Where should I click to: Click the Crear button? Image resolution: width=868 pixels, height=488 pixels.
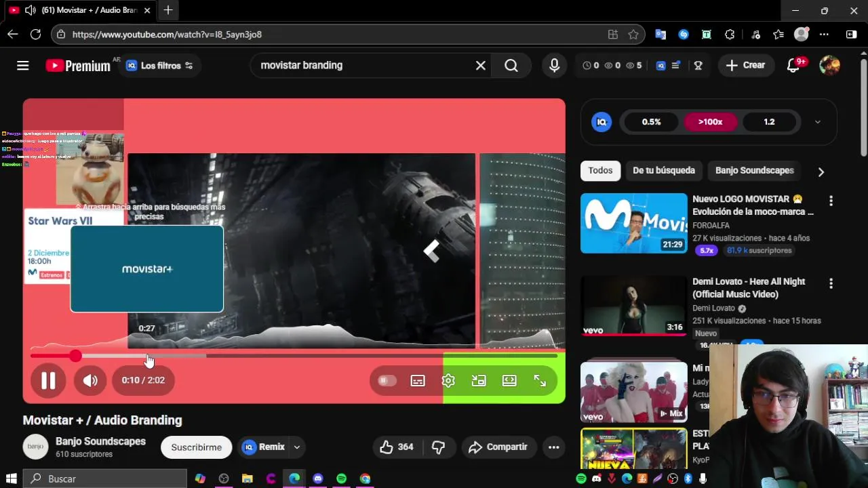point(746,65)
